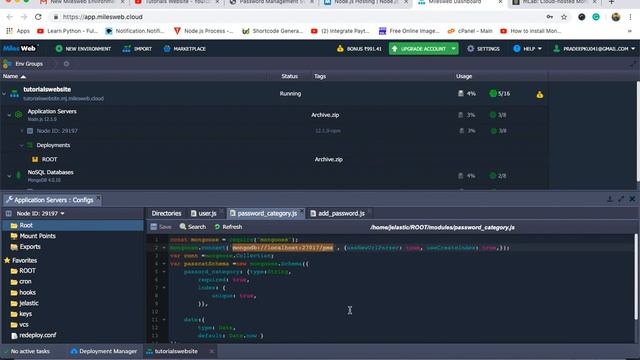Screen dimensions: 640x360
Task: Open Deployment Manager
Action: 104,351
